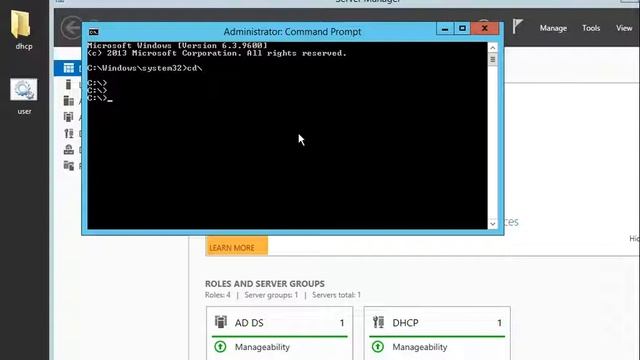The width and height of the screenshot is (640, 360).
Task: Click the AD DS tile title
Action: pos(249,323)
